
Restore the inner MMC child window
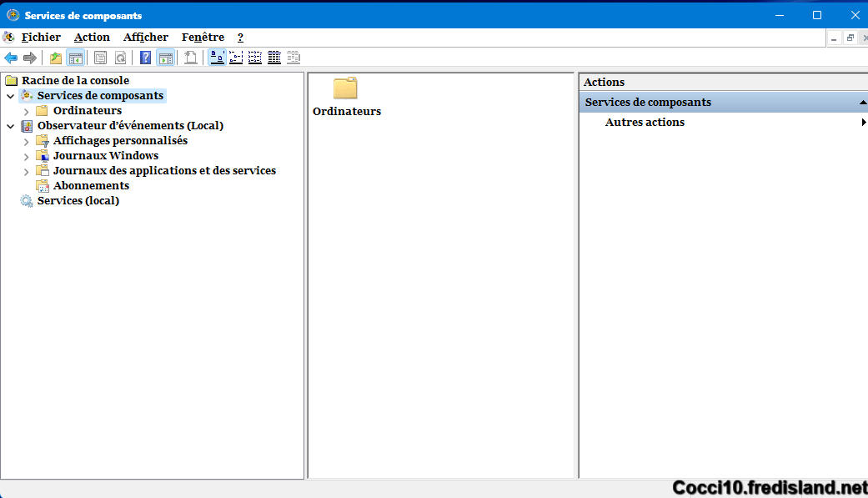pos(850,38)
